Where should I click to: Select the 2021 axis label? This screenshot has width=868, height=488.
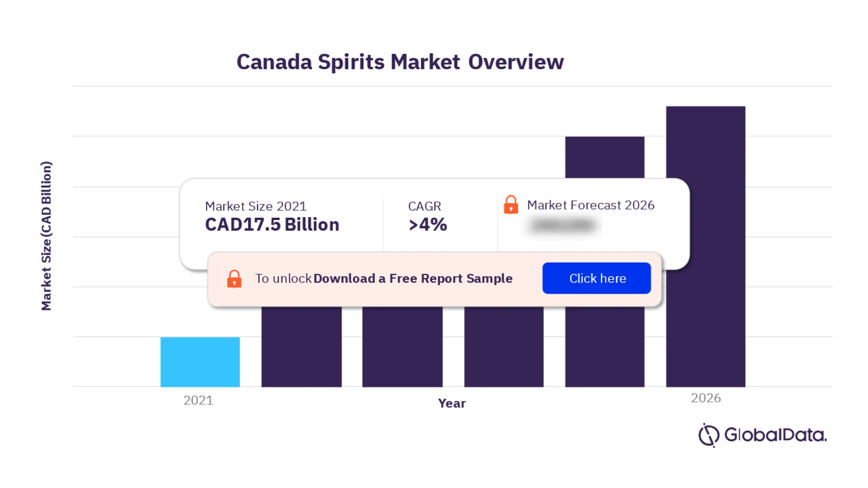pyautogui.click(x=198, y=400)
